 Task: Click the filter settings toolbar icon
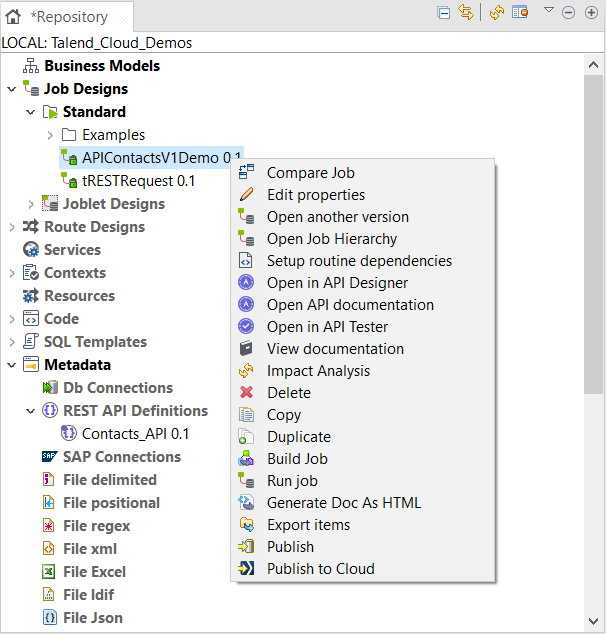[519, 12]
